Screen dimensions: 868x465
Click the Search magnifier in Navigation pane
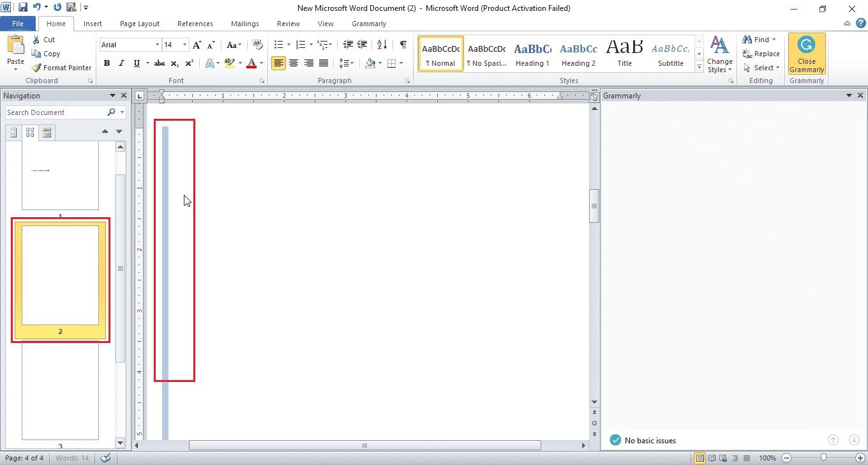111,112
